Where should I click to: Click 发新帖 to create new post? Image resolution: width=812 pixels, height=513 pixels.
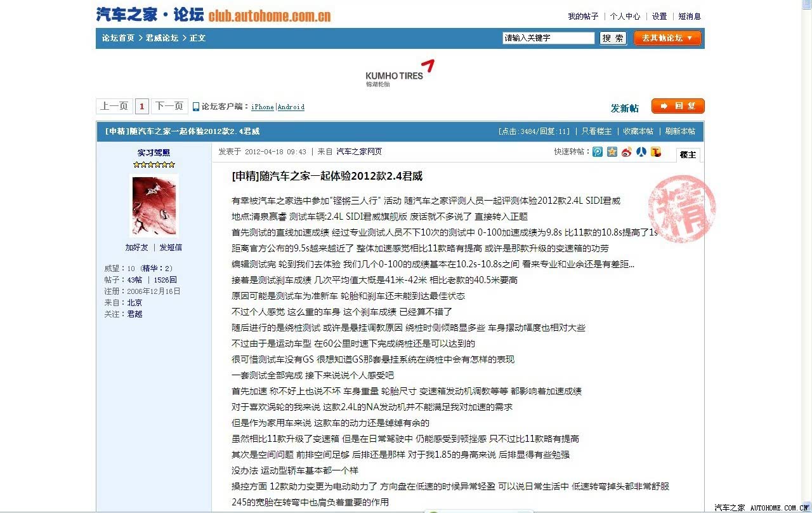[x=625, y=108]
